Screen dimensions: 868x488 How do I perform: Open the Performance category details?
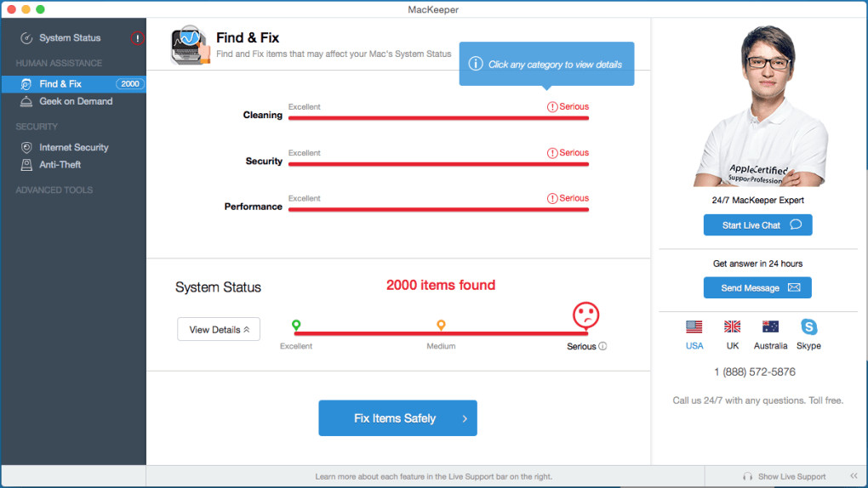(x=253, y=207)
